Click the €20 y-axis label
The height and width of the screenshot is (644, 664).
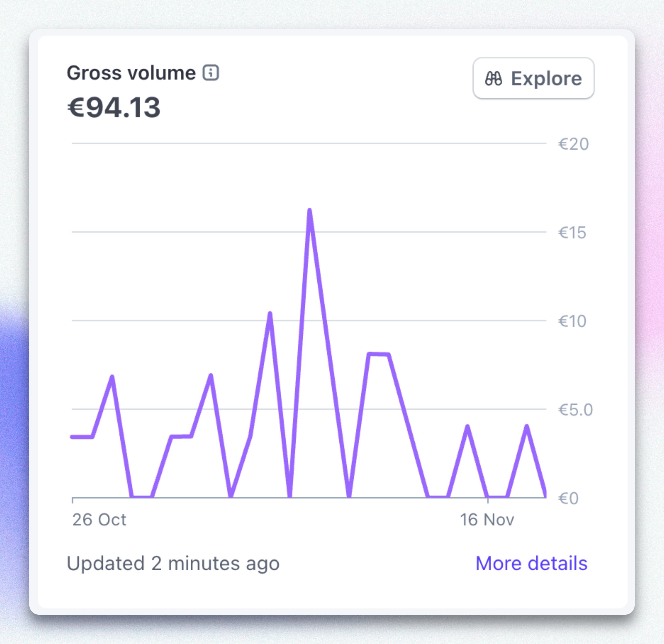(573, 144)
